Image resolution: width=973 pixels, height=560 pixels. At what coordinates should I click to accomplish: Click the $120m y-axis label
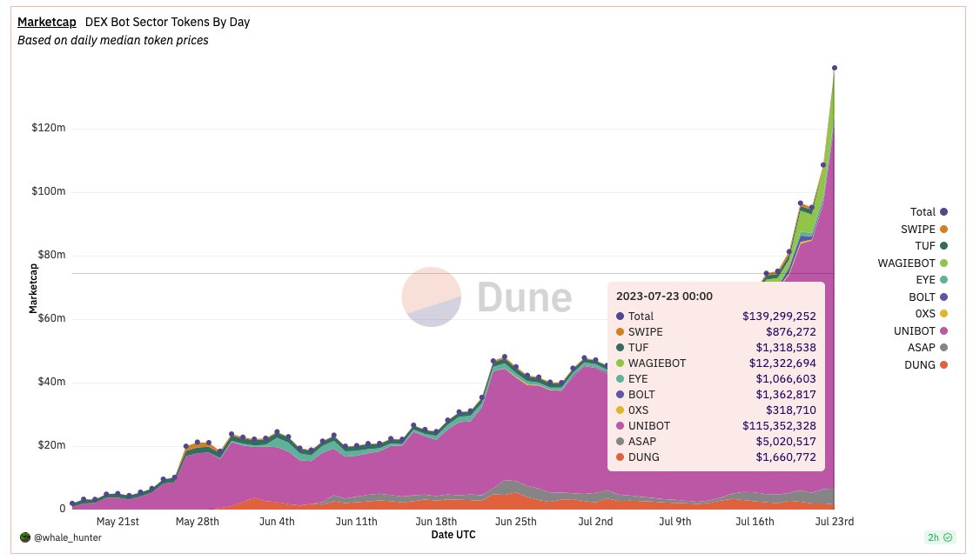click(49, 128)
